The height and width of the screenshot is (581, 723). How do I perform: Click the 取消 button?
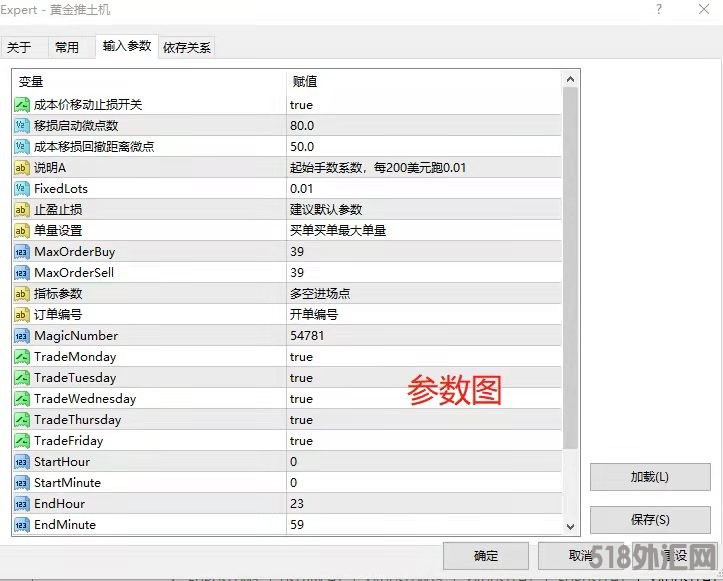[581, 556]
